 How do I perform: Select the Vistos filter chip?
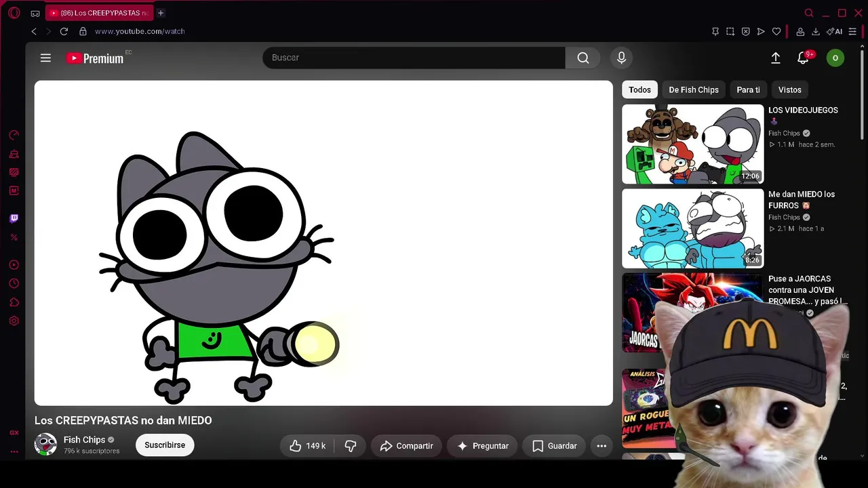(789, 89)
